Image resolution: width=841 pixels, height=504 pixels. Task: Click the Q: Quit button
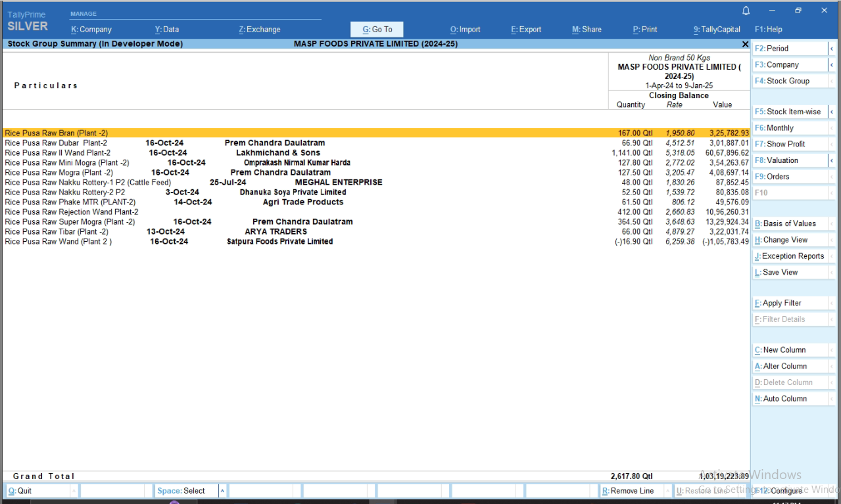pos(37,491)
